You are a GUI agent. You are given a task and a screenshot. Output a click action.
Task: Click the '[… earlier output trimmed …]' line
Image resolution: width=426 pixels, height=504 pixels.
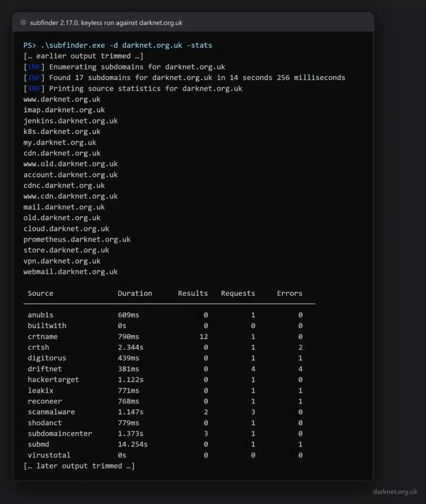tap(84, 56)
